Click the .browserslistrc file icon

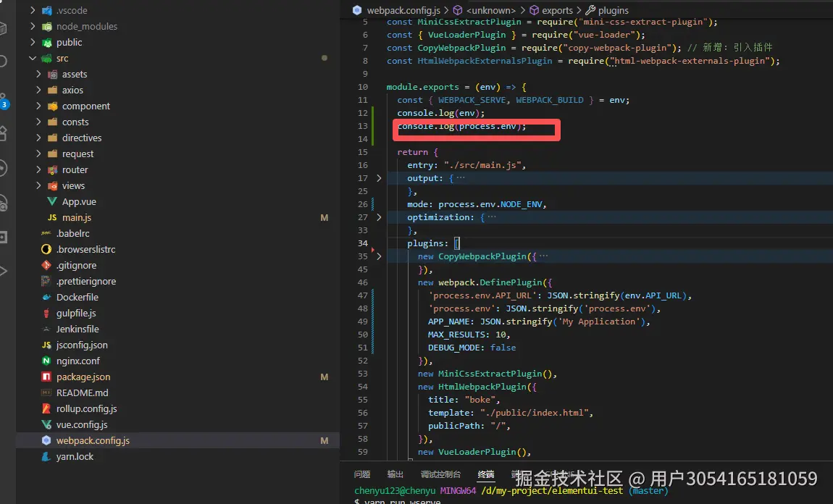[46, 250]
